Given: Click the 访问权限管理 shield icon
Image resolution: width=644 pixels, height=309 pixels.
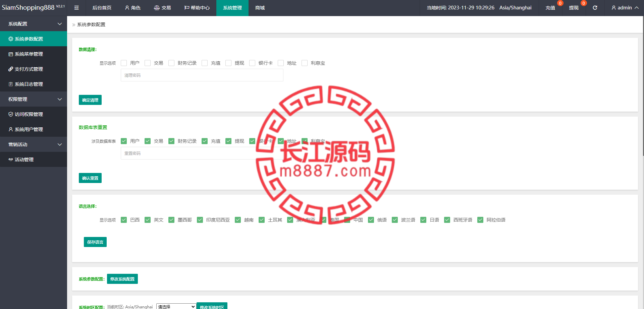Looking at the screenshot, I should coord(11,114).
